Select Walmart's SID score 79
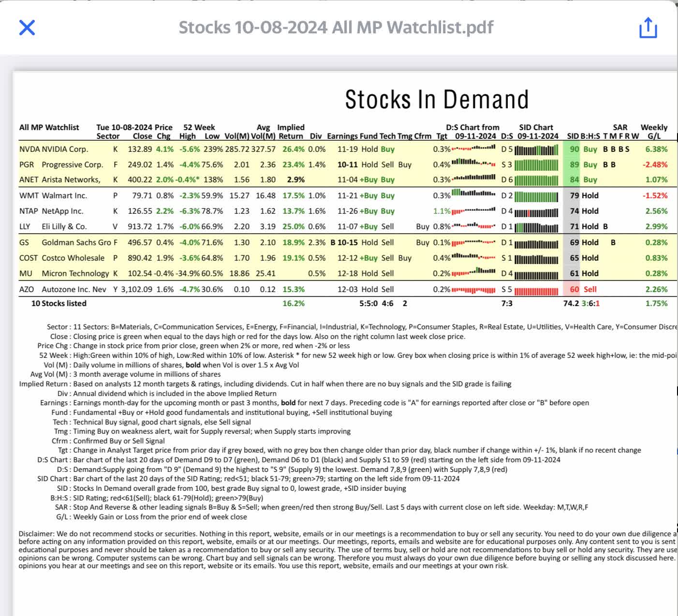The height and width of the screenshot is (616, 678). tap(574, 195)
